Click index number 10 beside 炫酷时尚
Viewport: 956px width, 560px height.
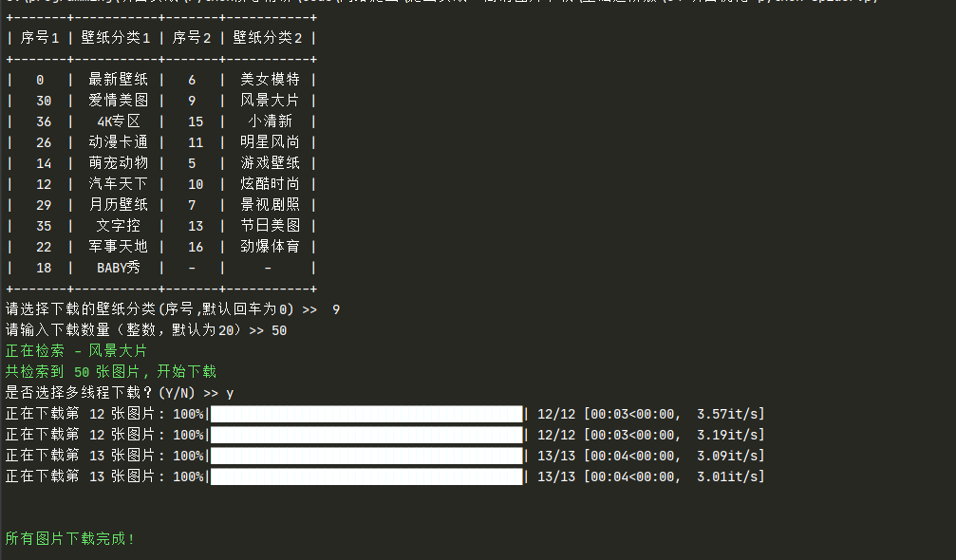196,184
